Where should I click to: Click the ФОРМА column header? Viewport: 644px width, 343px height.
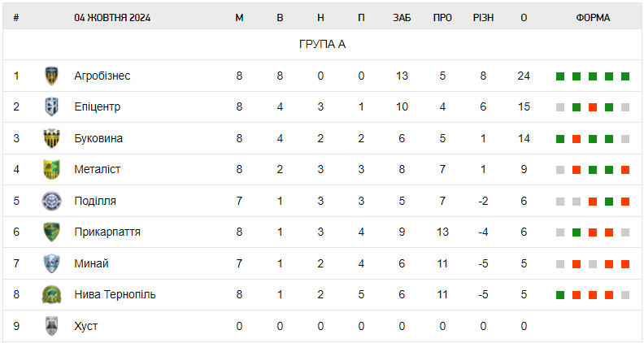tap(593, 18)
